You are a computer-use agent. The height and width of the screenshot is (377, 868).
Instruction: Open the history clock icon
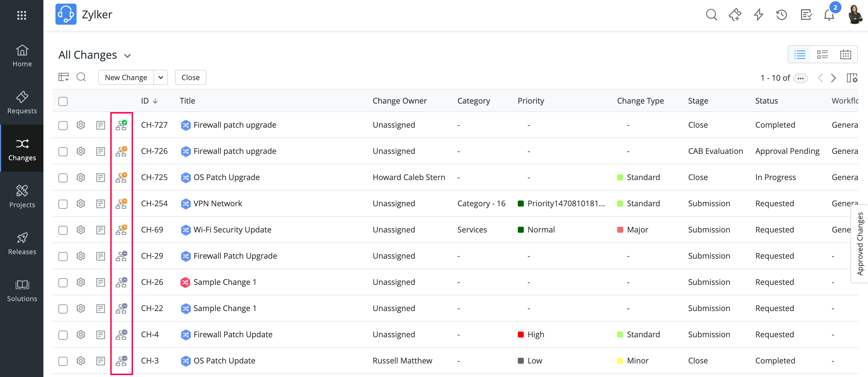(782, 15)
